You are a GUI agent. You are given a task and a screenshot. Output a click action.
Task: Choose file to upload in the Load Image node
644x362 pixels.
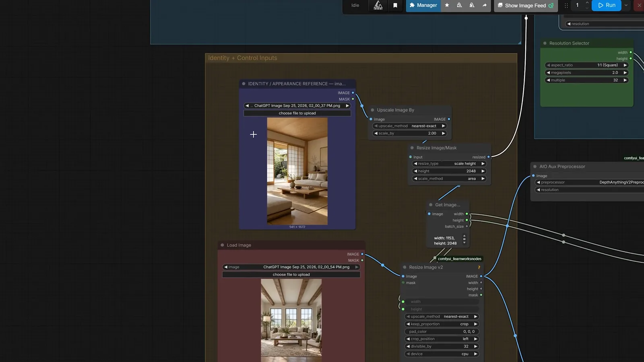[x=291, y=275]
